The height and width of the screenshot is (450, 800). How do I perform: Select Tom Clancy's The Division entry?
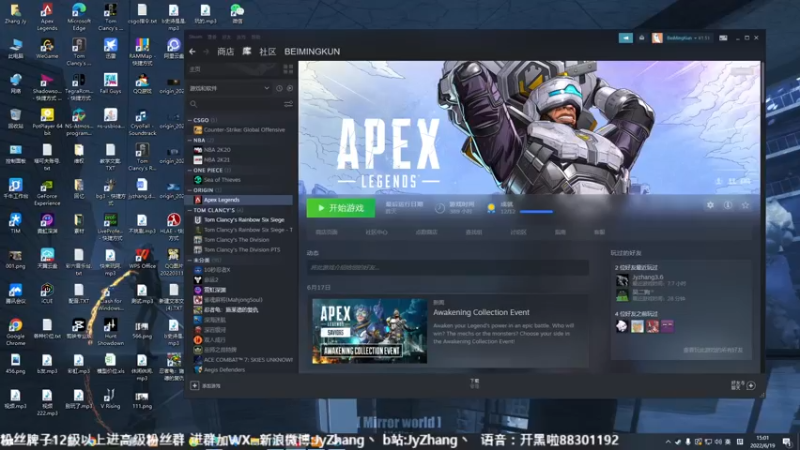(x=236, y=240)
